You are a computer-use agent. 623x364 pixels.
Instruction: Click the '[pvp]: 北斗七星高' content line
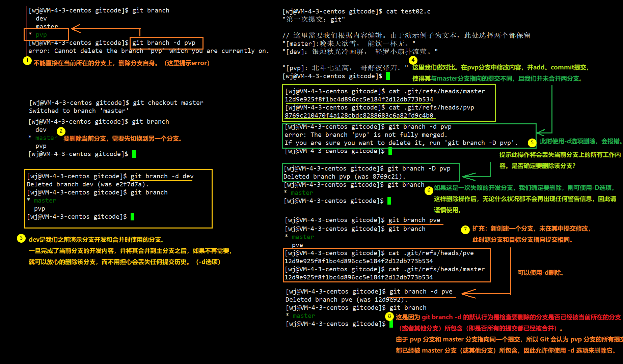tap(345, 68)
